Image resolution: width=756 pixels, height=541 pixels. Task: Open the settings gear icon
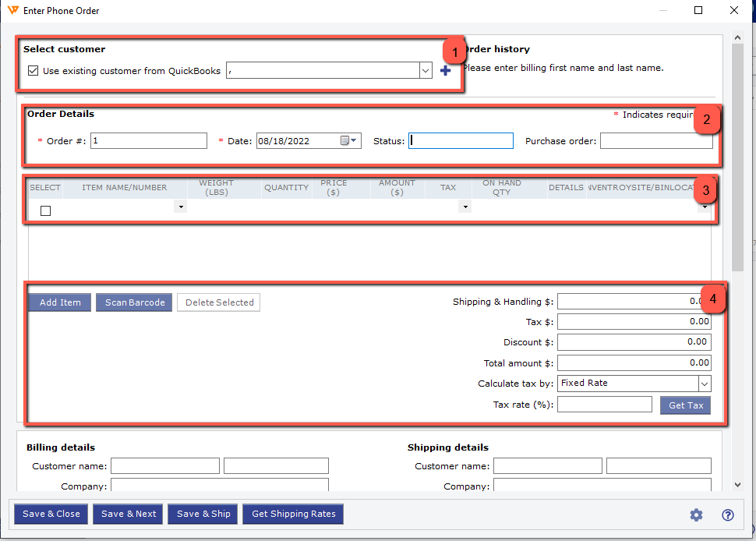[696, 514]
